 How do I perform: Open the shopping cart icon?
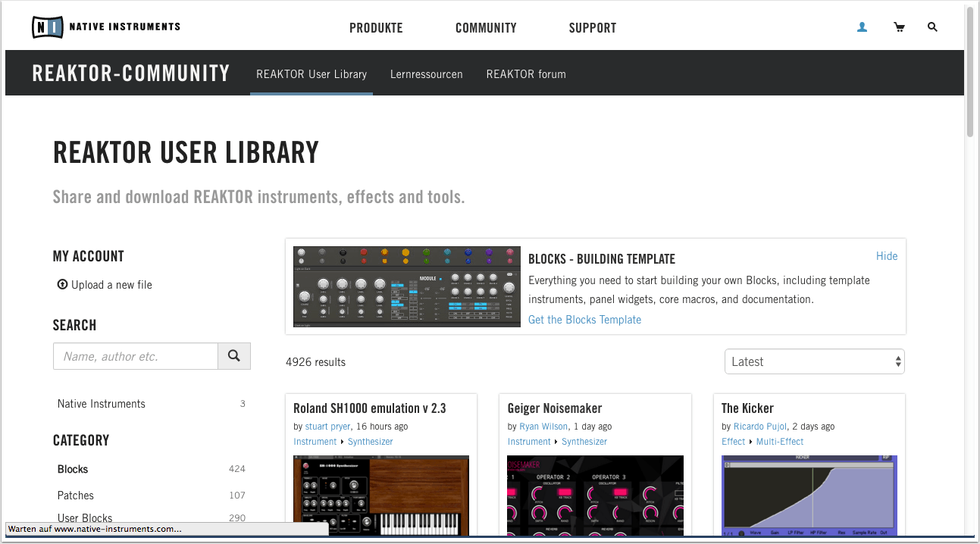900,27
